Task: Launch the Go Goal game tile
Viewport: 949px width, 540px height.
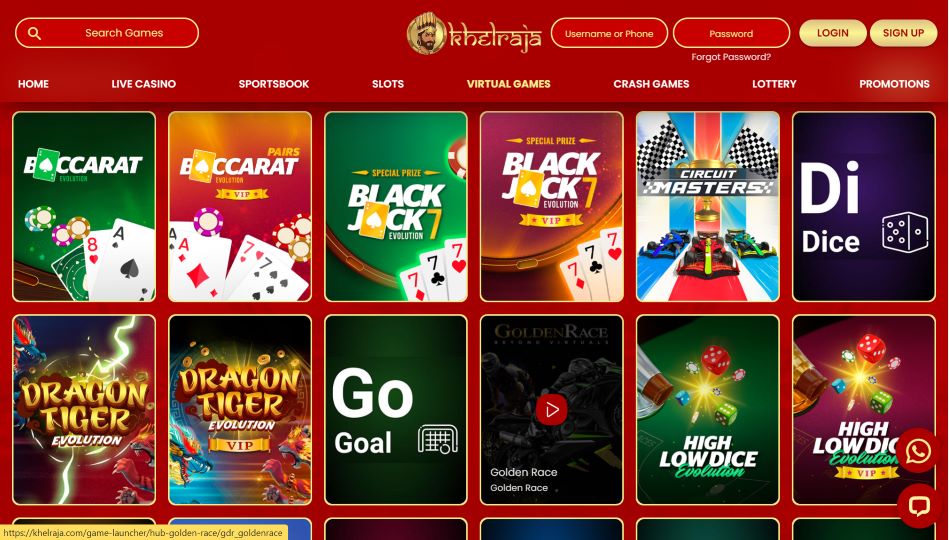Action: pos(396,410)
